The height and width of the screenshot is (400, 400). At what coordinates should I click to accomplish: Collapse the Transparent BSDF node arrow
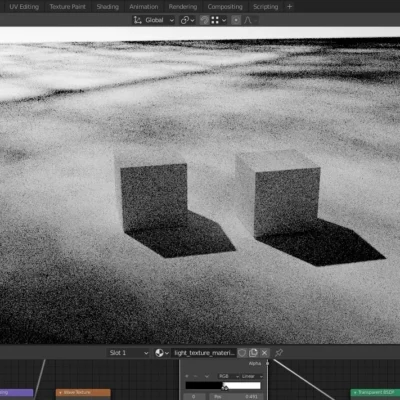pos(355,393)
